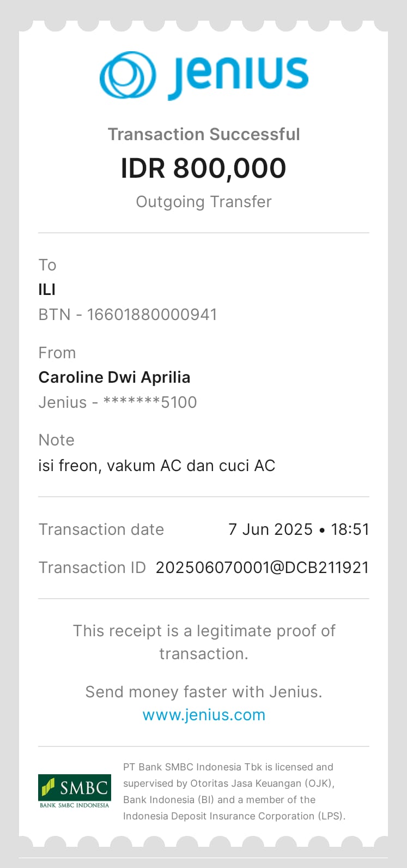Select the transaction ID 202506070001@DCB211921
Image resolution: width=407 pixels, height=868 pixels.
pos(262,568)
